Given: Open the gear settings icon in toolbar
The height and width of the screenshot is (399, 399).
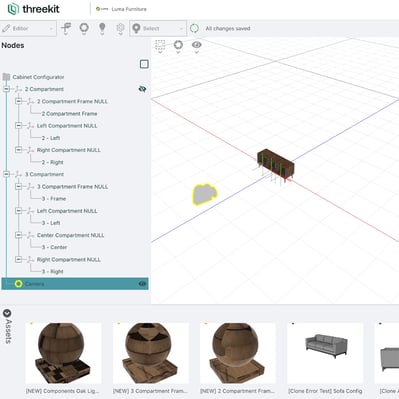Looking at the screenshot, I should click(120, 28).
